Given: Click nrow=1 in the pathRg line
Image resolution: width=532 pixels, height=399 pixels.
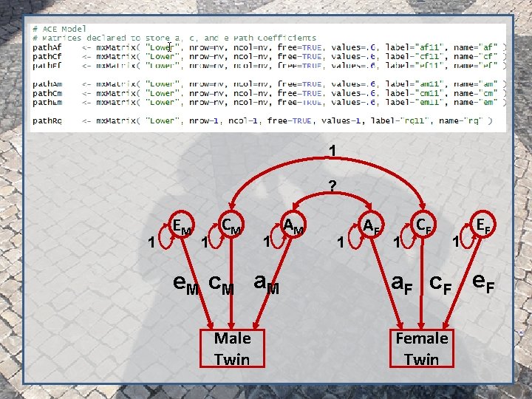Looking at the screenshot, I should coord(204,120).
